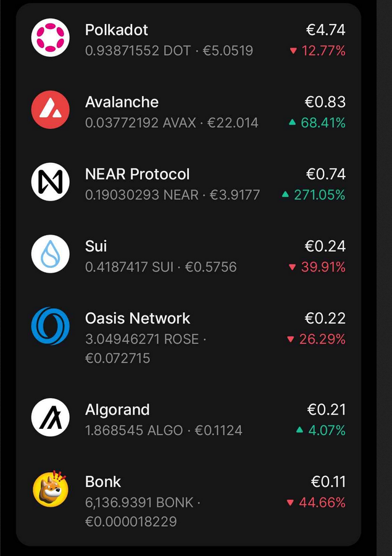The image size is (392, 556).
Task: Tap the red Avalanche logo
Action: 51,110
